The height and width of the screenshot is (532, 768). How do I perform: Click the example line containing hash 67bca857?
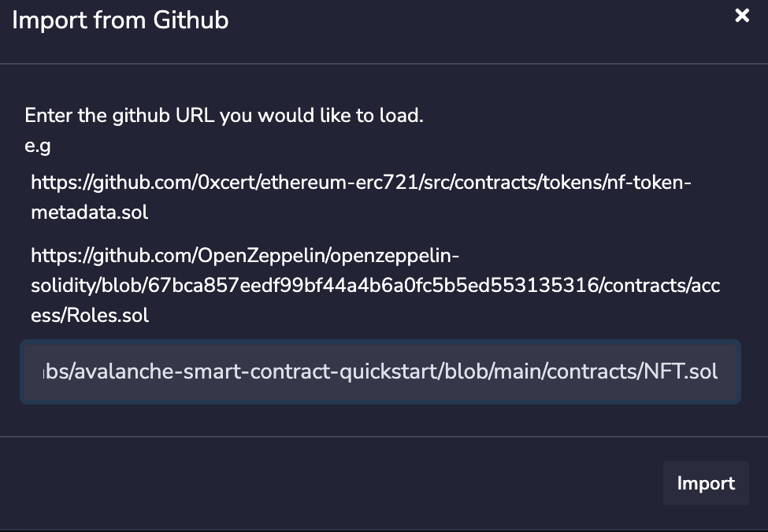coord(375,286)
